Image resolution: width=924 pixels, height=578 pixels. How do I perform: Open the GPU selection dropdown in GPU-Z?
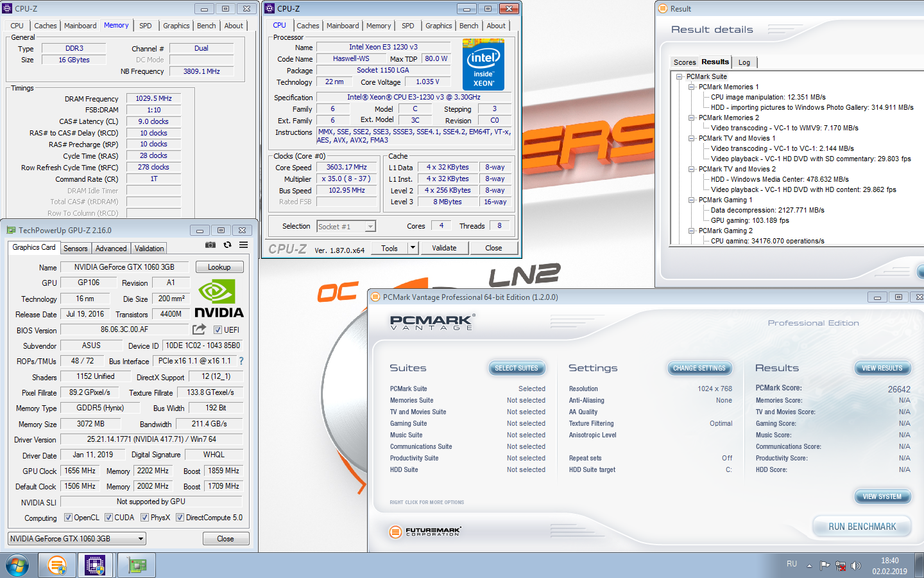pos(77,539)
